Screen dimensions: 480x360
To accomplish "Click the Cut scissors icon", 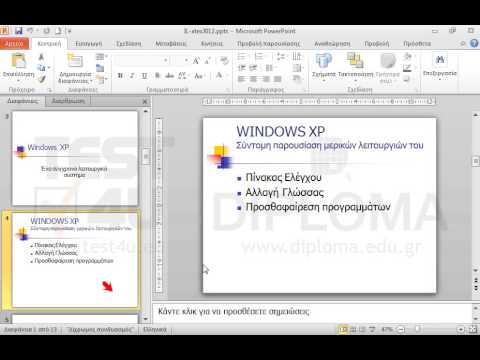I will (x=41, y=57).
